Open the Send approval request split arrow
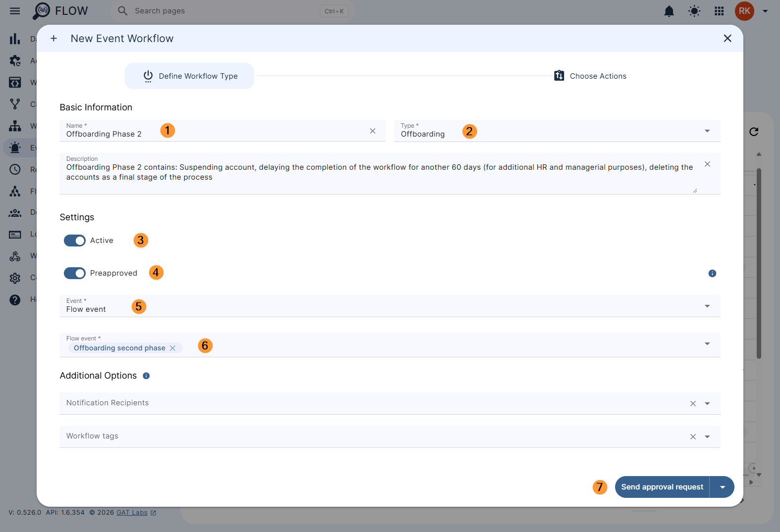 pyautogui.click(x=723, y=487)
